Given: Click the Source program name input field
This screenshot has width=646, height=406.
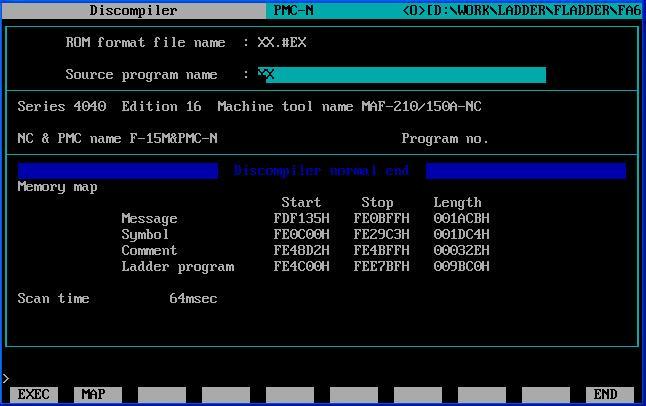Looking at the screenshot, I should [x=402, y=75].
